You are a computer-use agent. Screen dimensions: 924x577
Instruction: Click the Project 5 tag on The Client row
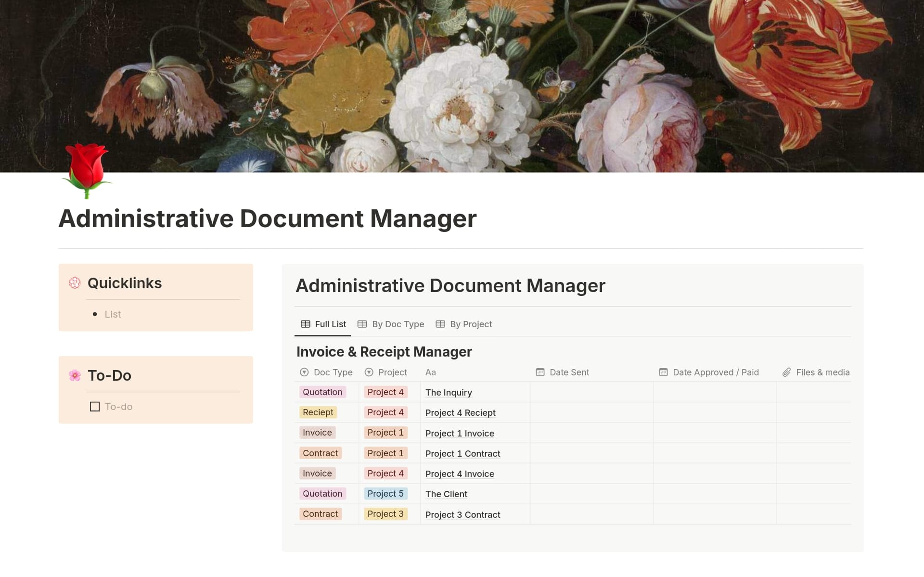coord(385,493)
